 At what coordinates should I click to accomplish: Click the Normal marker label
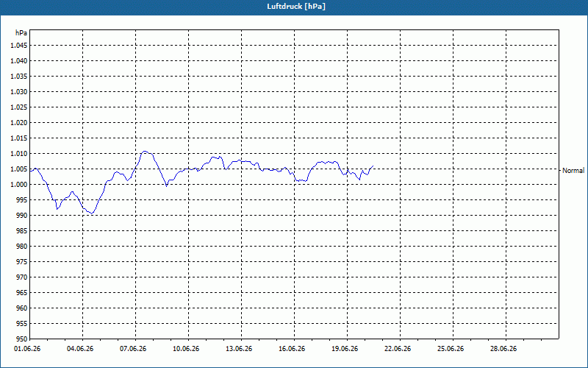(573, 171)
